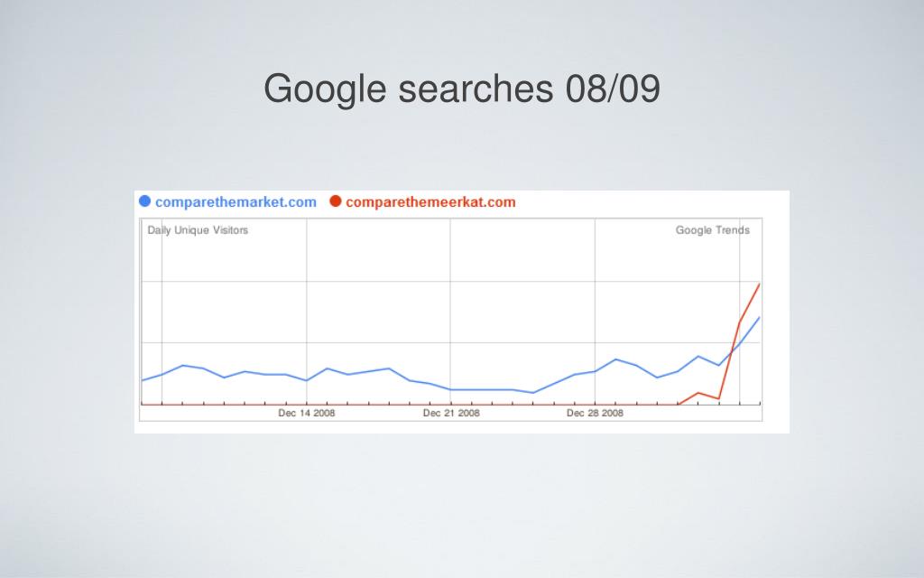Screen dimensions: 924x578
Task: Select the Dec 21 2008 axis label
Action: tap(451, 413)
